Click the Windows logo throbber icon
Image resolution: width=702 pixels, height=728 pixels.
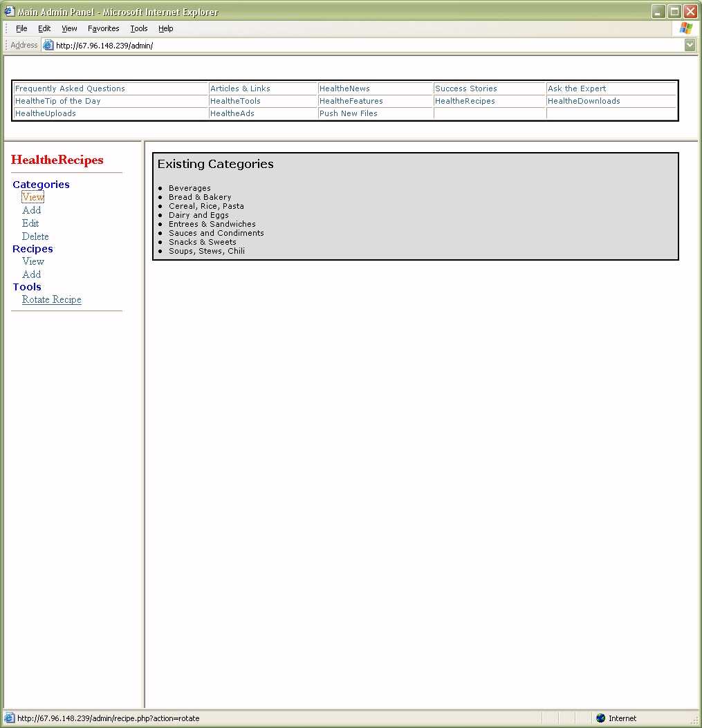pos(685,28)
